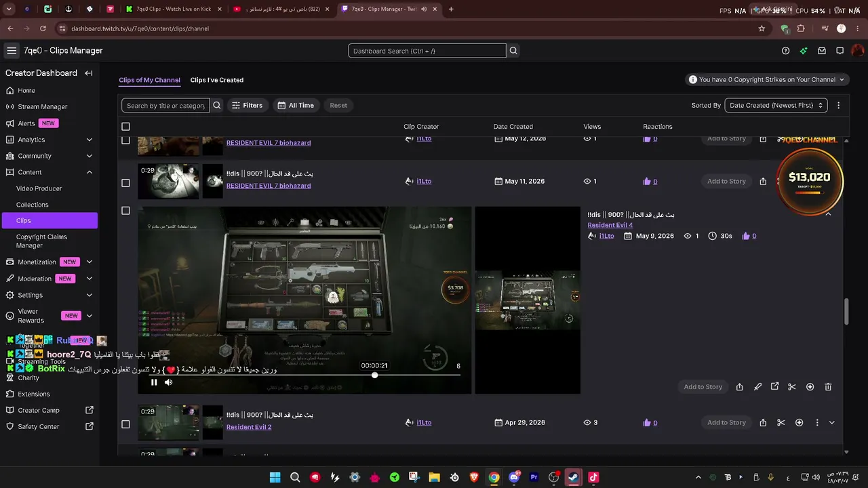This screenshot has width=868, height=488.
Task: Pause the playing clip video
Action: [154, 382]
